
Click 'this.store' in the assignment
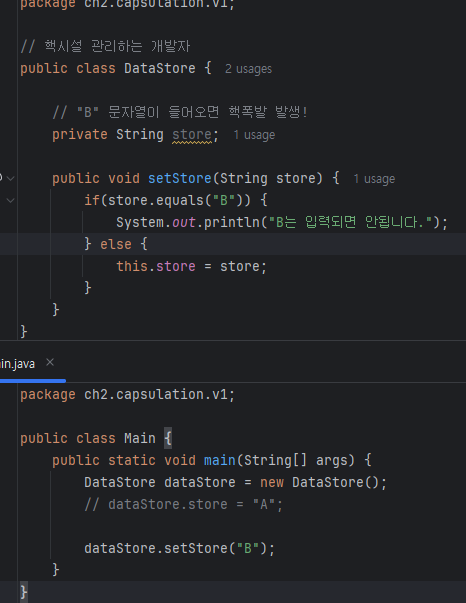tap(156, 267)
